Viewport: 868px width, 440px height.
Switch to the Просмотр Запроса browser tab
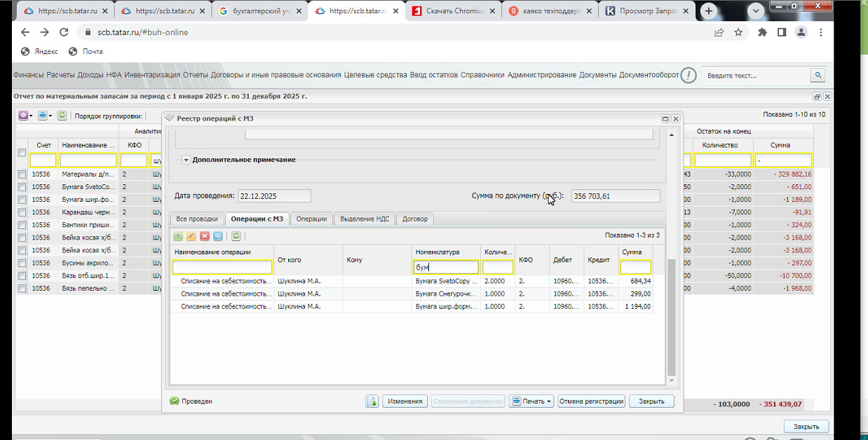tap(648, 11)
